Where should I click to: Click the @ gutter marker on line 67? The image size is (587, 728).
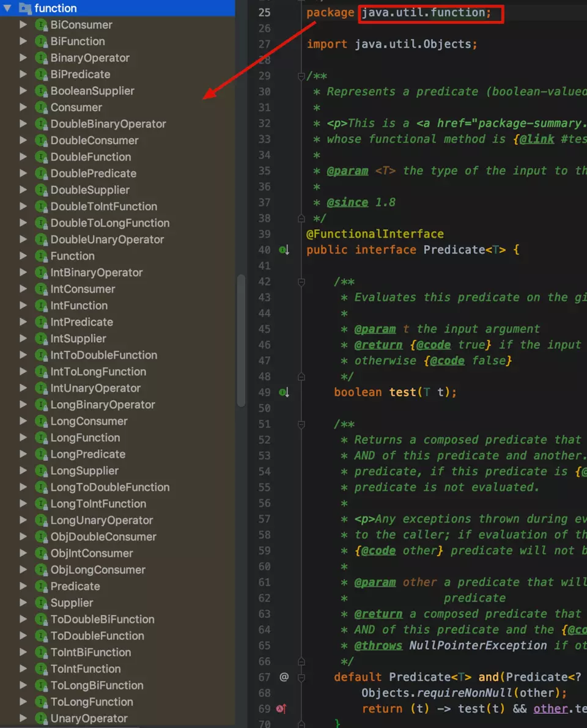point(284,677)
